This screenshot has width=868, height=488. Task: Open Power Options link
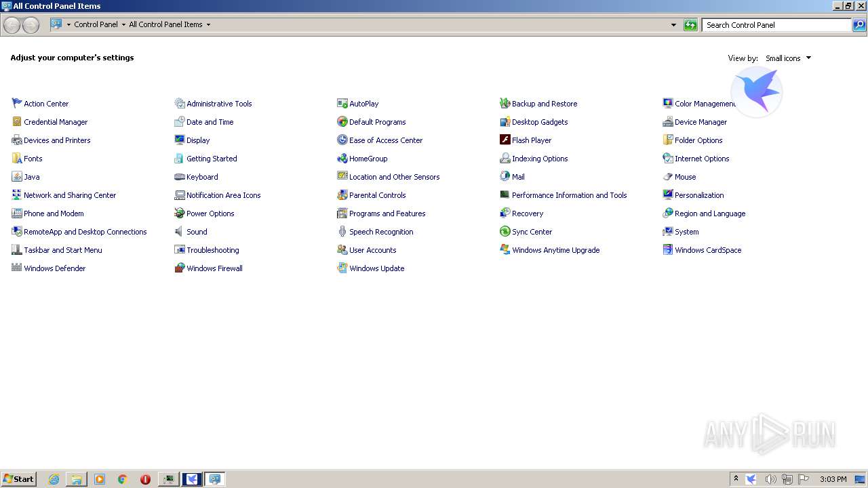pyautogui.click(x=210, y=213)
